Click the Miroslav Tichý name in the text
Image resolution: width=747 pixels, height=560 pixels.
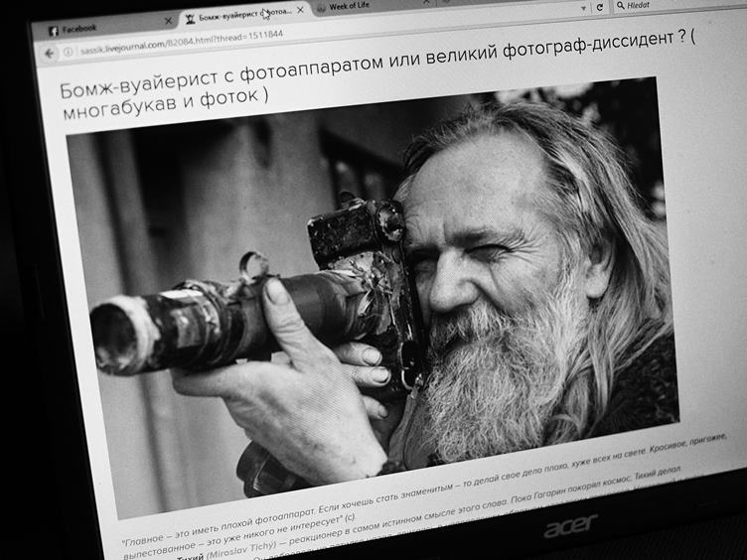click(x=240, y=549)
